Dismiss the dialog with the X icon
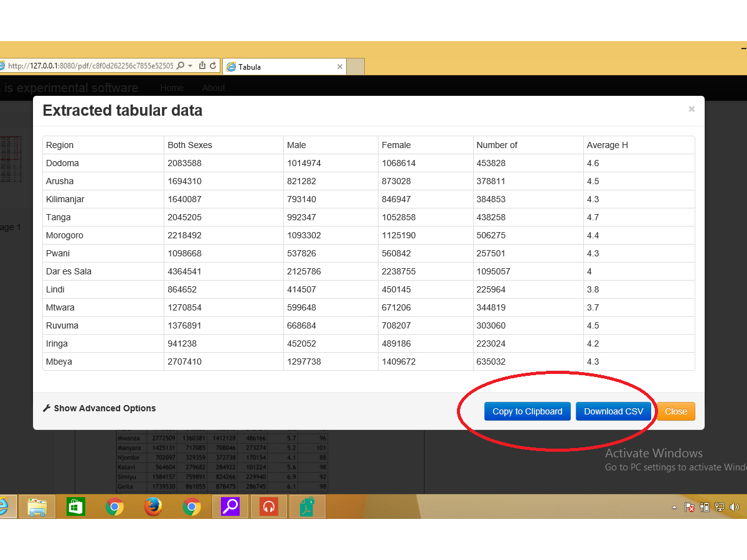This screenshot has height=560, width=747. tap(691, 109)
